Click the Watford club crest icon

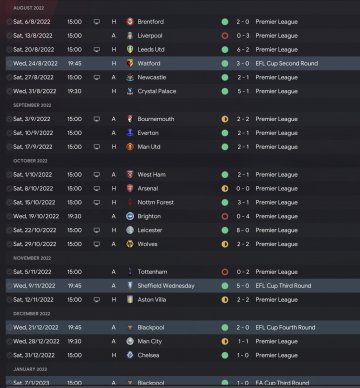click(130, 63)
